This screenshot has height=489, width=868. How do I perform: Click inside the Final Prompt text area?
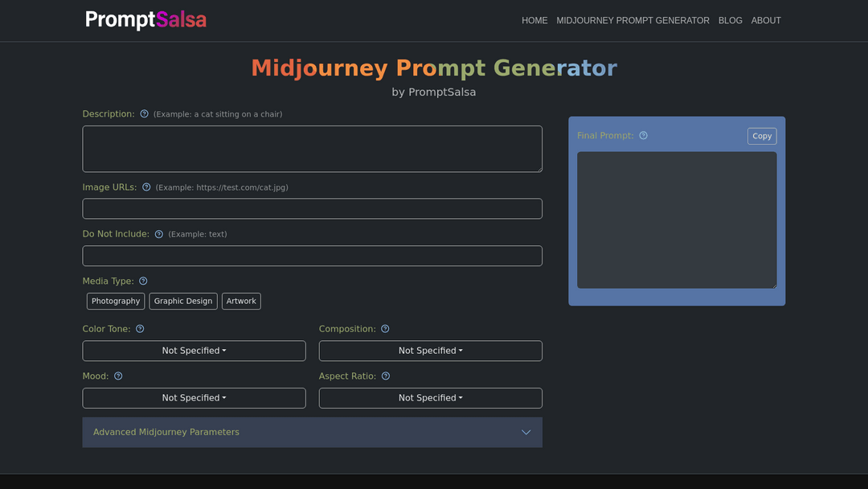click(677, 220)
